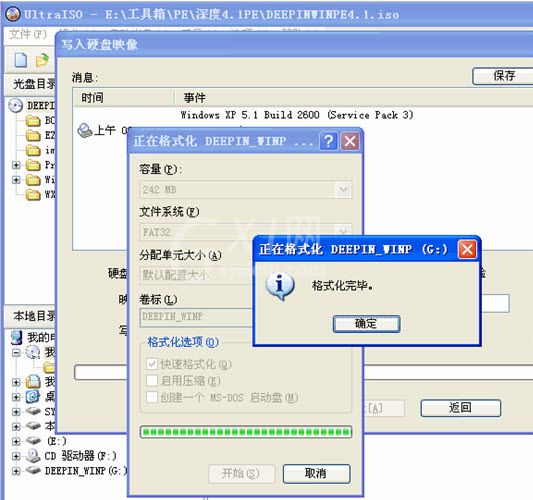
Task: Toggle 创建一个 MS-DOS 启动盘 checkbox
Action: point(152,397)
